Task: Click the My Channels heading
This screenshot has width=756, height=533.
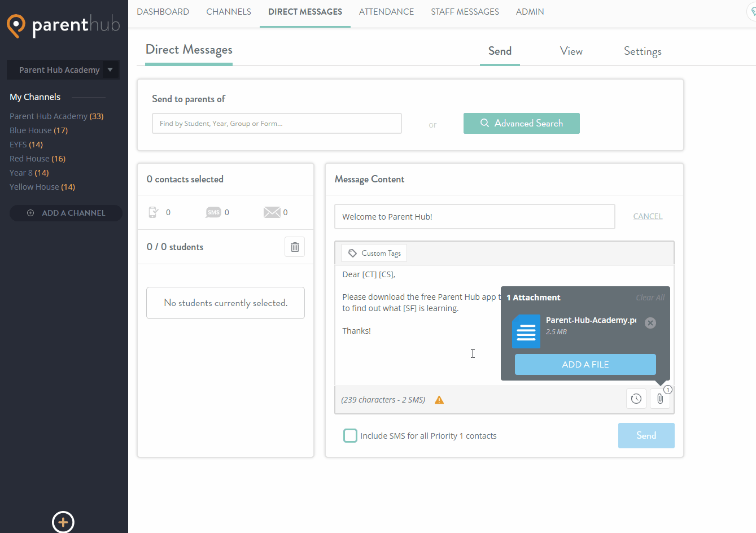Action: 35,97
